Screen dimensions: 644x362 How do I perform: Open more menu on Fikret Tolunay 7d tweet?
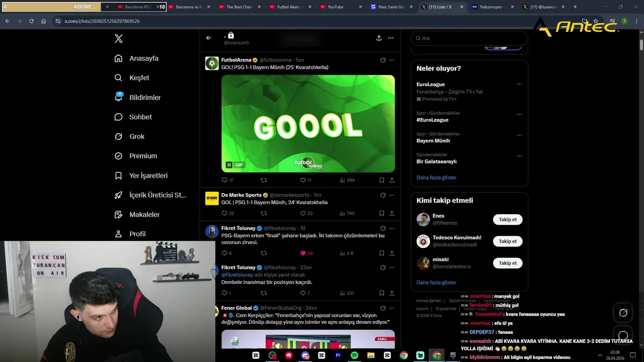392,228
